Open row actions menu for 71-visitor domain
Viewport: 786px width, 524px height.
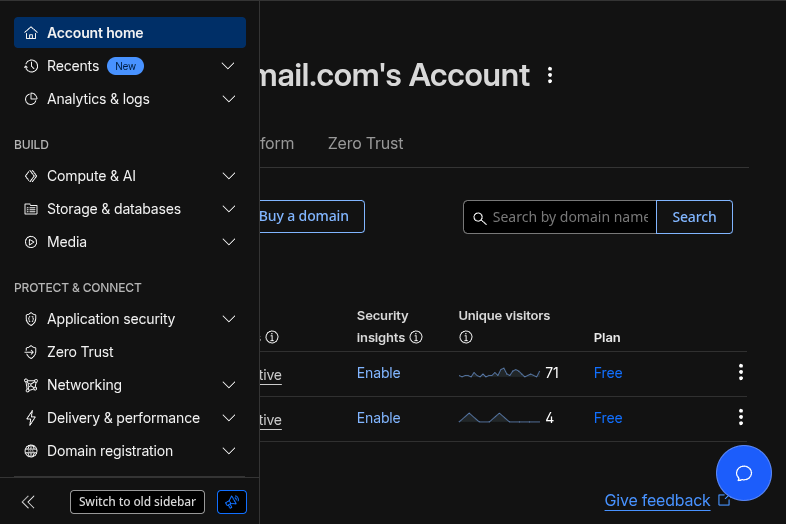pos(740,373)
